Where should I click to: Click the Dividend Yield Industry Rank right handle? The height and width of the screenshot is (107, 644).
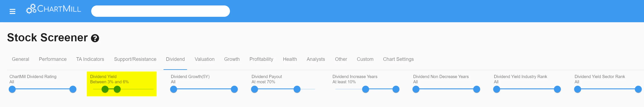557,89
